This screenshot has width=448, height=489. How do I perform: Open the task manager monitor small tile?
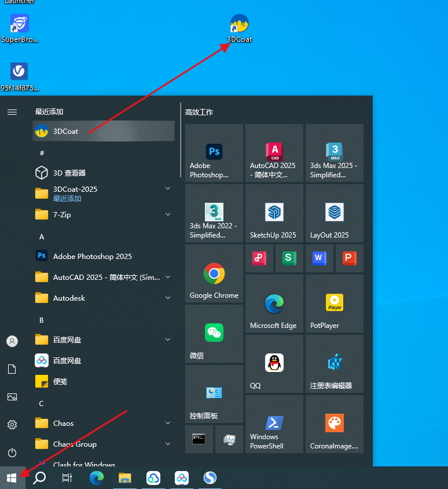(229, 439)
